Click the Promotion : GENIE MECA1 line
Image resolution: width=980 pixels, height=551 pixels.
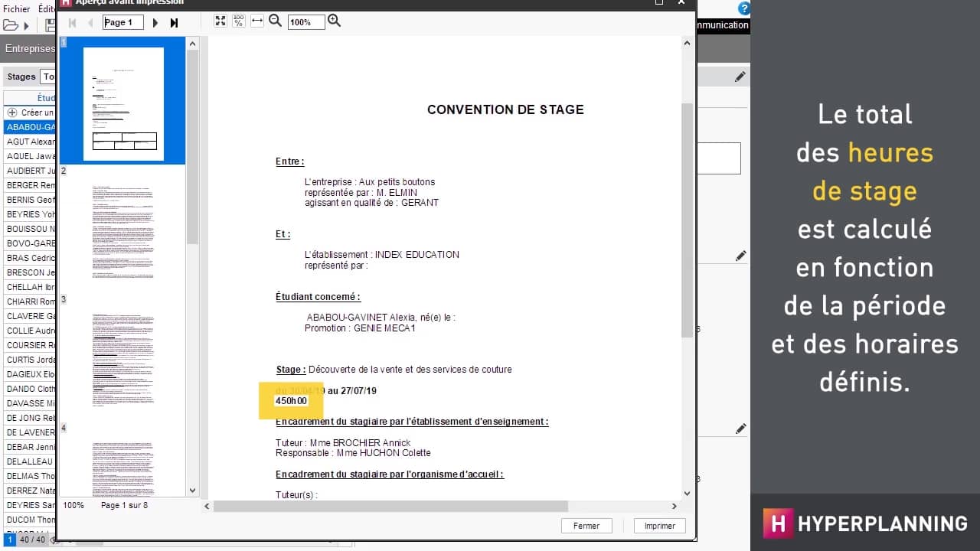coord(360,328)
